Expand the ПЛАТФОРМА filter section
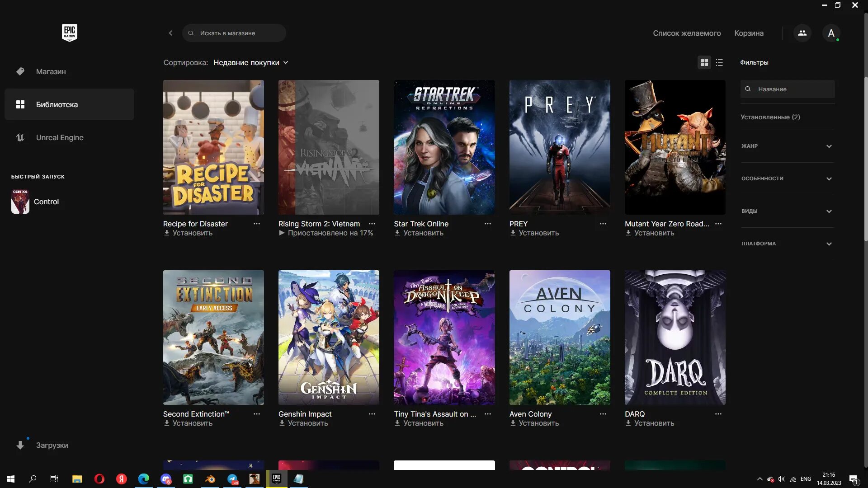The height and width of the screenshot is (488, 868). pyautogui.click(x=787, y=244)
